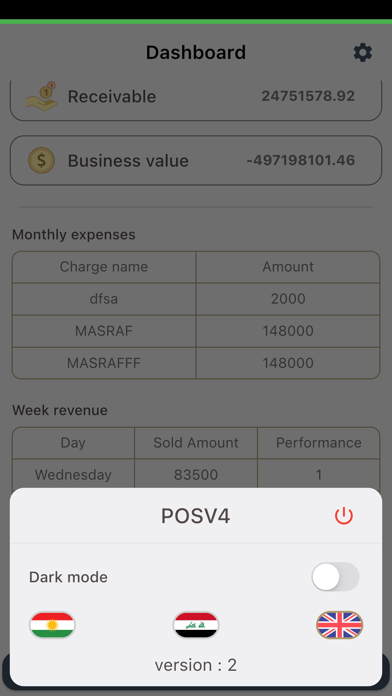Select the UK flag for English

(340, 625)
